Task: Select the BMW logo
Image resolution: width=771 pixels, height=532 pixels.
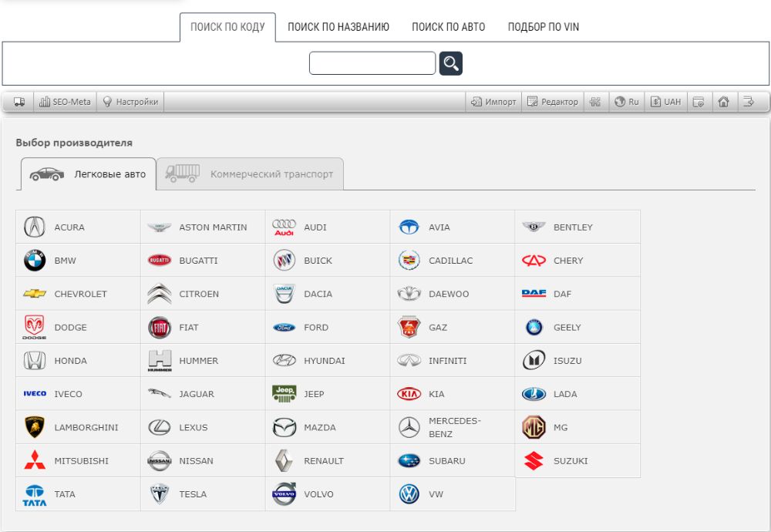Action: pos(35,260)
